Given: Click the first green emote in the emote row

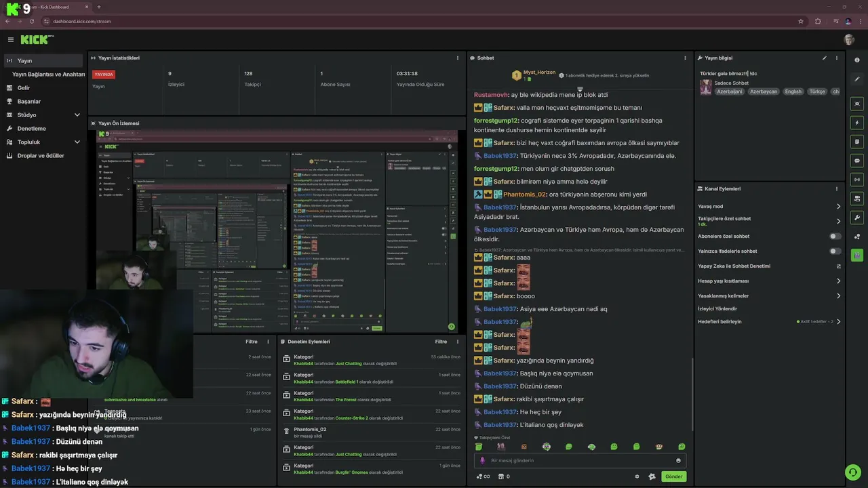Looking at the screenshot, I should click(479, 447).
